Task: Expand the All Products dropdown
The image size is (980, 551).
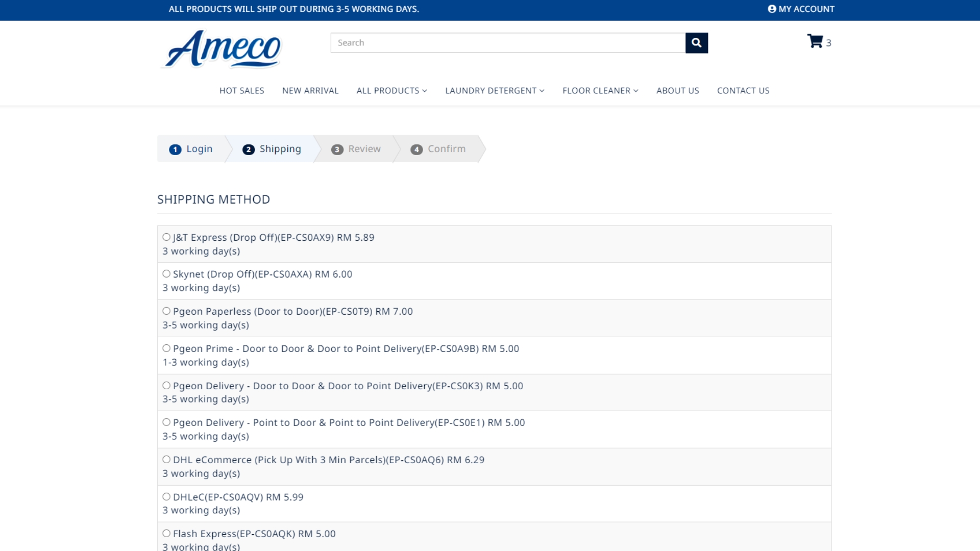Action: 391,91
